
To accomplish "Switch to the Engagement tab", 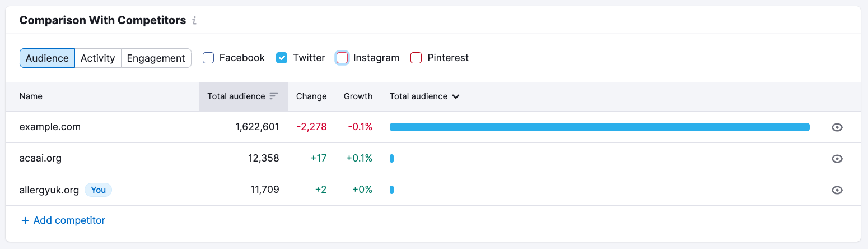I will point(156,58).
